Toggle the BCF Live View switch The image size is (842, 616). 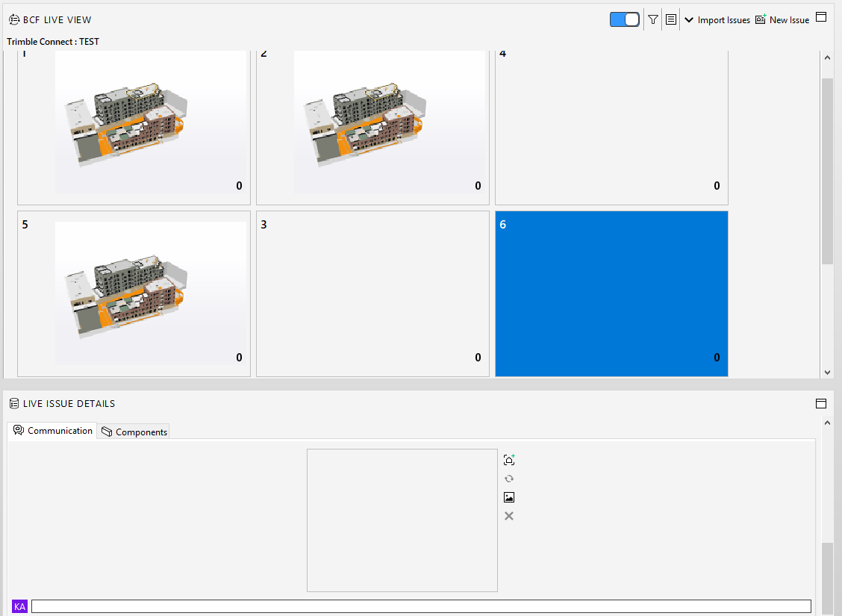click(625, 19)
